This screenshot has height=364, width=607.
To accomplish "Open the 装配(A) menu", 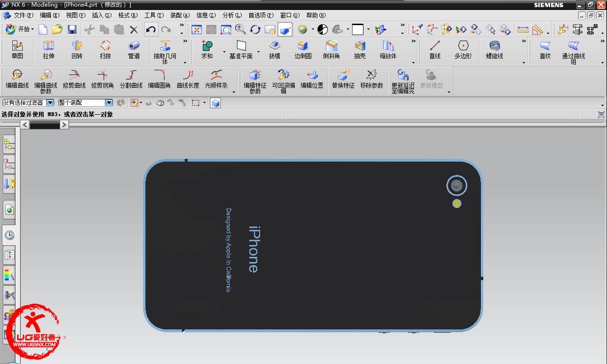I will point(180,16).
